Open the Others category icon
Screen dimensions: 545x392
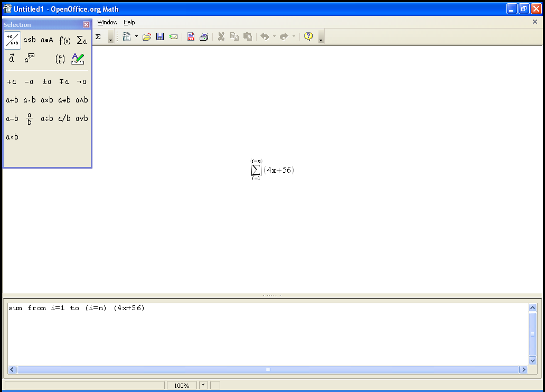click(30, 59)
